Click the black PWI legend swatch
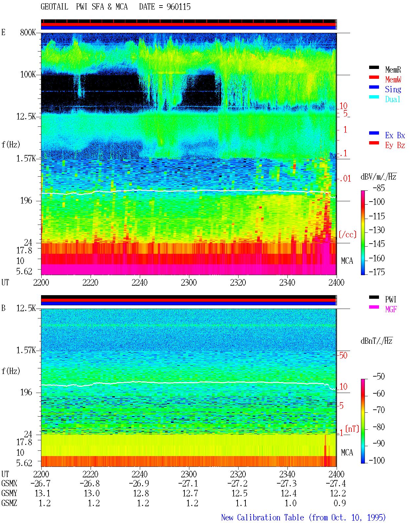Screen dimensions: 420x523 coord(374,297)
